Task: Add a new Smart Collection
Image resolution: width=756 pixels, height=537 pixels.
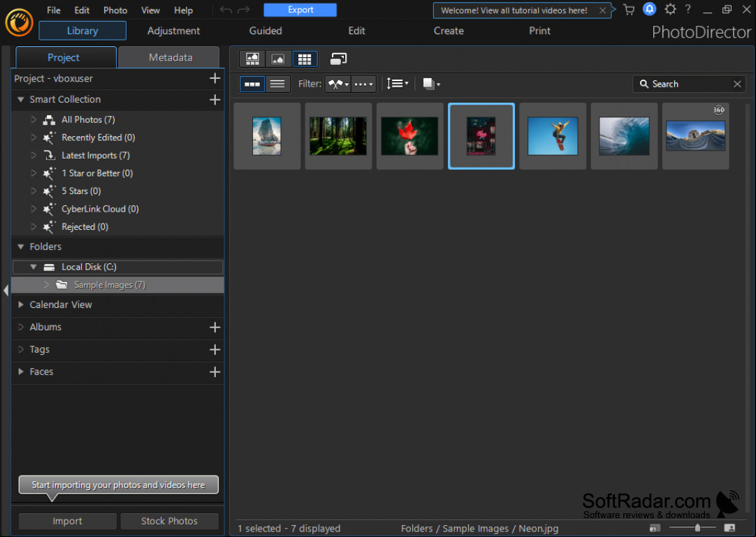Action: pos(215,99)
